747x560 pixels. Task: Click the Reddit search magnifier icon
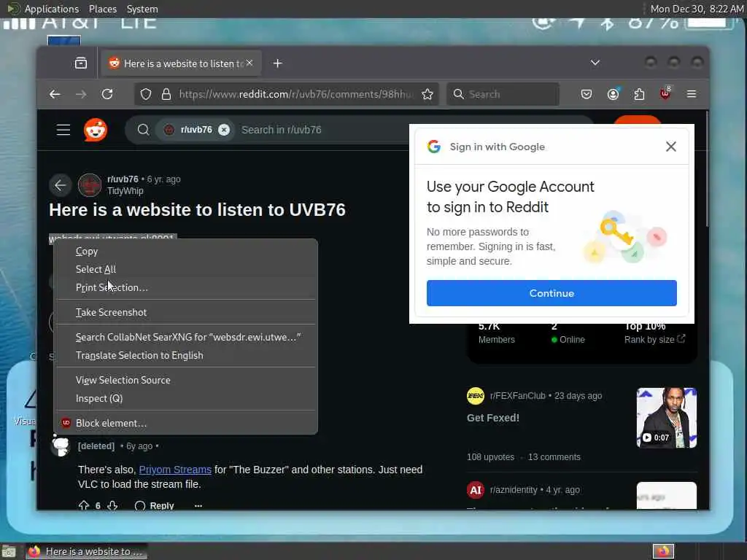(x=144, y=130)
